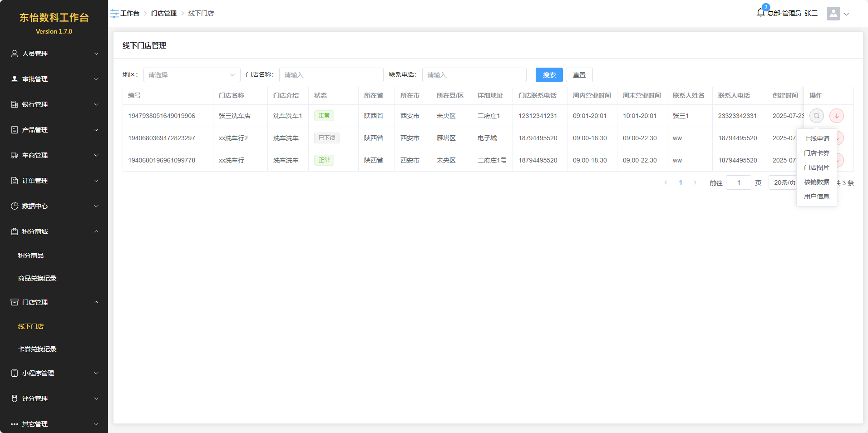Click the notification bell icon
The width and height of the screenshot is (868, 433).
pyautogui.click(x=761, y=13)
